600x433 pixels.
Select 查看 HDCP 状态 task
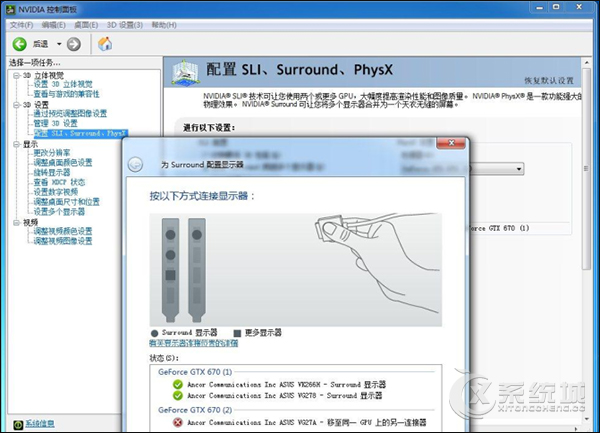pyautogui.click(x=59, y=182)
